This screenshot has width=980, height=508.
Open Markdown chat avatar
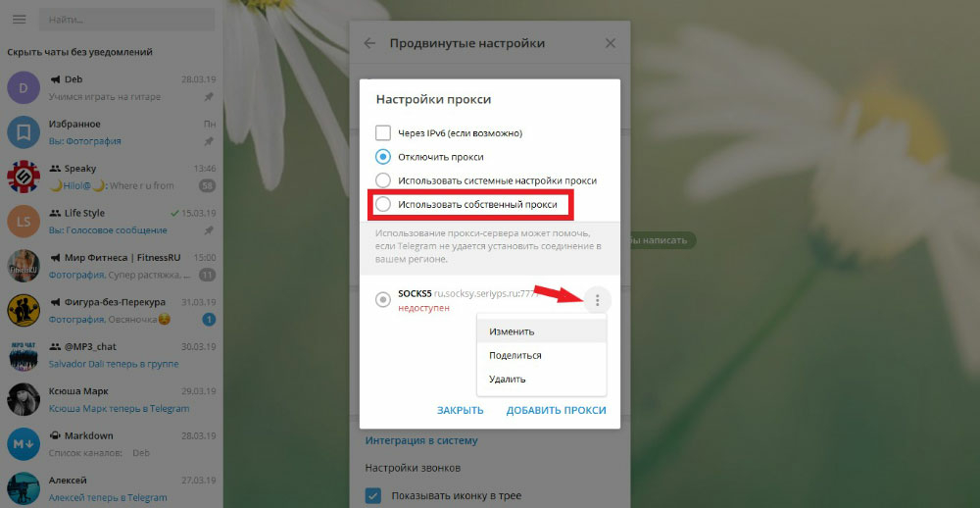click(24, 443)
